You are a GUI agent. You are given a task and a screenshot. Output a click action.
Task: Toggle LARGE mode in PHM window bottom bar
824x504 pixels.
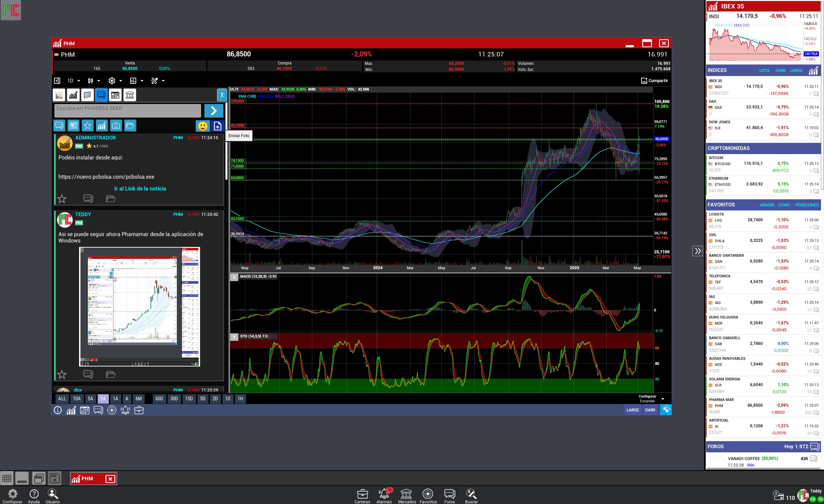point(632,410)
